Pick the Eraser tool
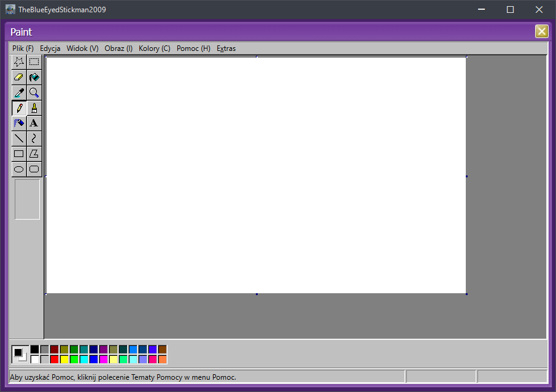The width and height of the screenshot is (556, 392). click(x=19, y=77)
